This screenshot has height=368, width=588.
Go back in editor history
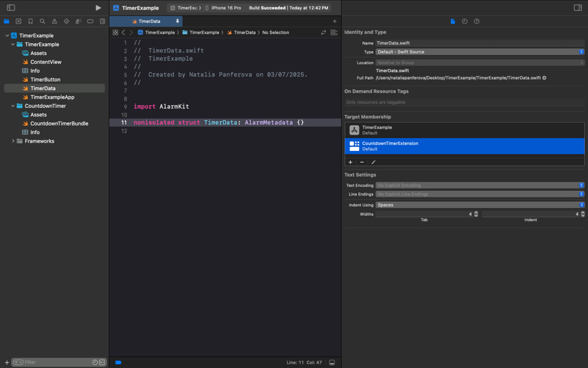[123, 33]
